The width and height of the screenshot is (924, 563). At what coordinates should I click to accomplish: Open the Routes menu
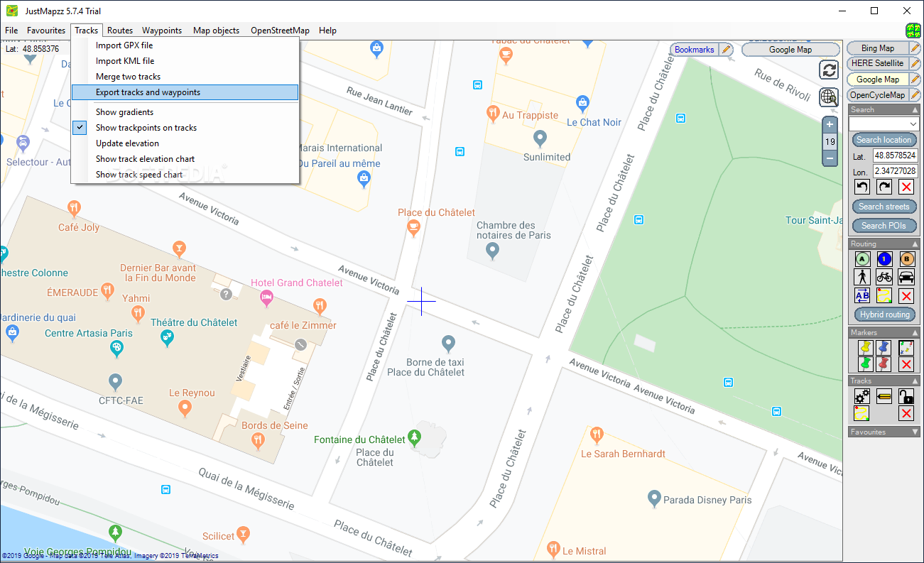(120, 31)
